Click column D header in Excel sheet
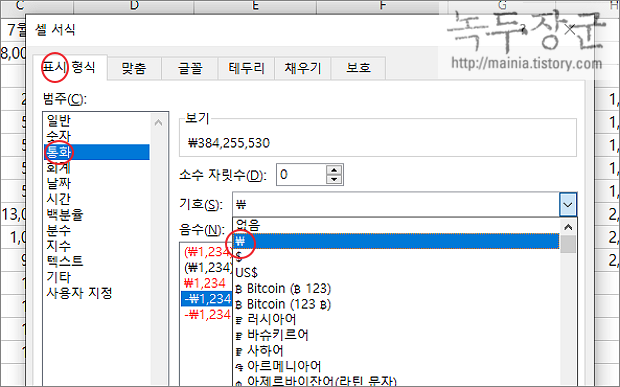The image size is (620, 387). tap(134, 7)
